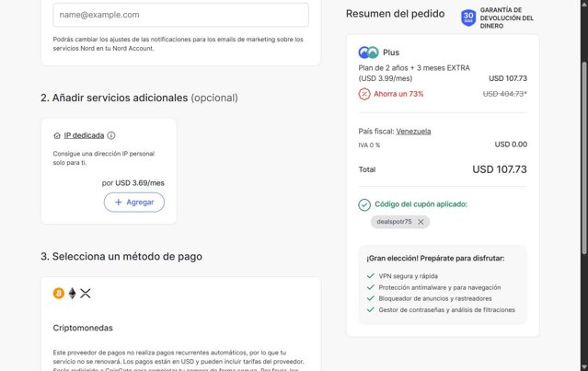The height and width of the screenshot is (371, 588).
Task: Click checkmark beside Protección antimalware
Action: pyautogui.click(x=371, y=287)
